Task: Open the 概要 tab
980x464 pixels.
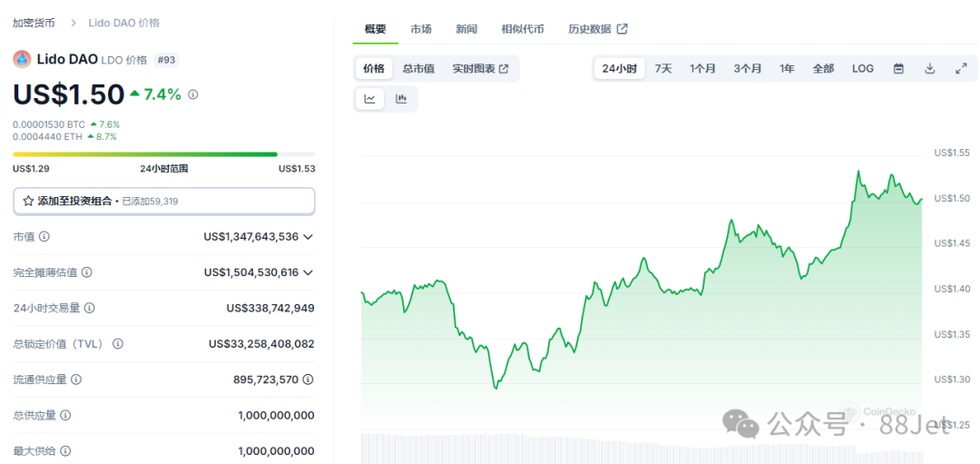Action: [375, 29]
